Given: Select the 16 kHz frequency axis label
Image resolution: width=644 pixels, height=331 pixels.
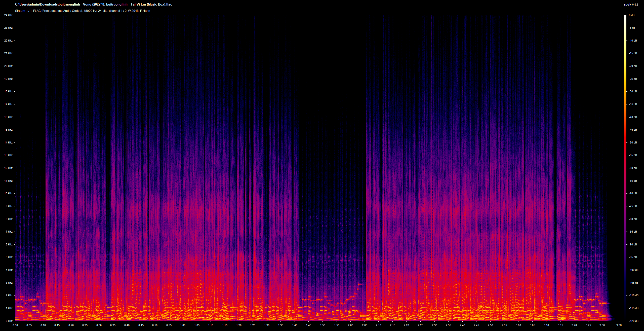Looking at the screenshot, I should [8, 117].
